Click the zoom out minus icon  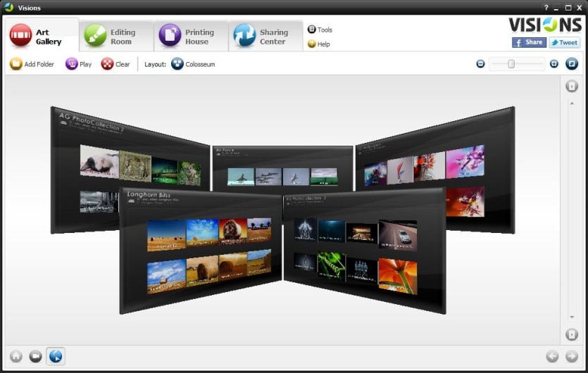pos(480,64)
